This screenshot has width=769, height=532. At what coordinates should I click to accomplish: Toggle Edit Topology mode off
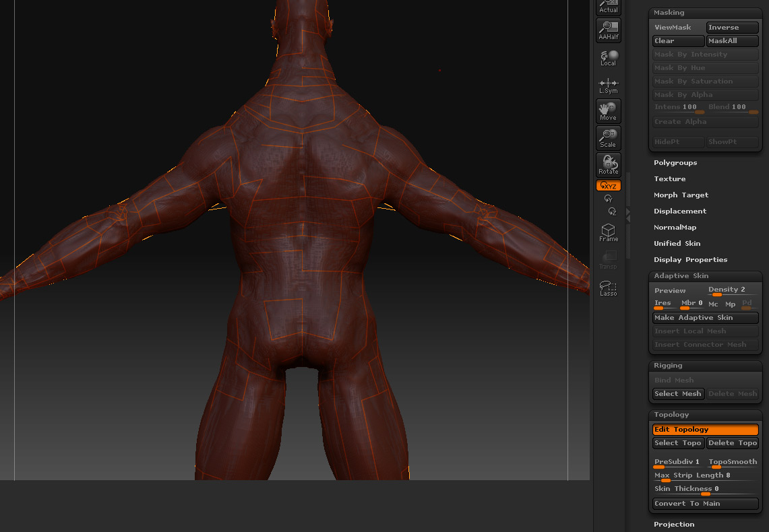pyautogui.click(x=705, y=430)
